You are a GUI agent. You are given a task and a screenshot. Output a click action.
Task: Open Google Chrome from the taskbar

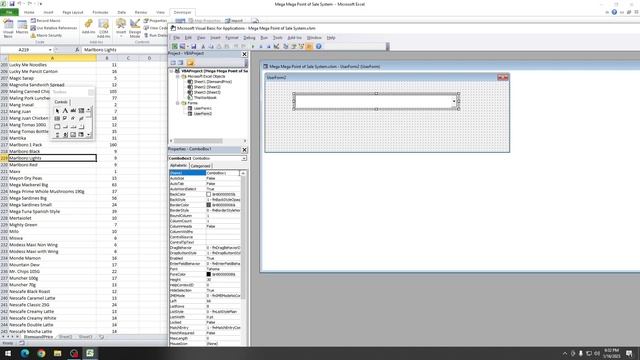click(x=41, y=353)
